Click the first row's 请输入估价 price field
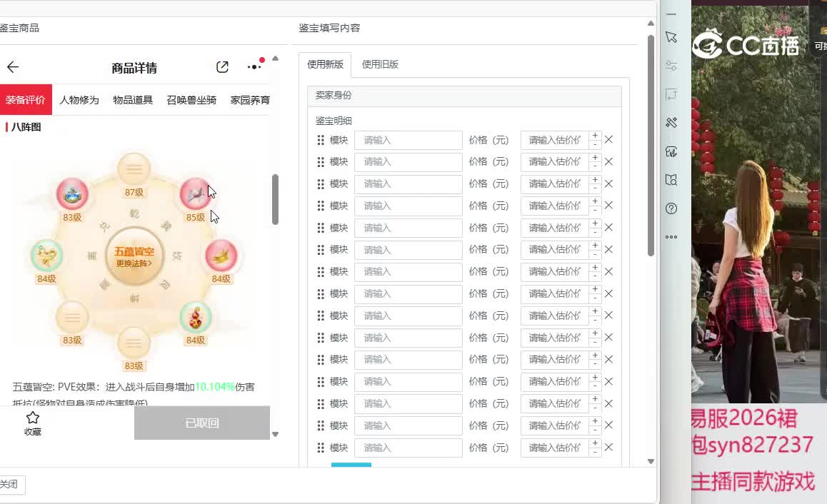827x504 pixels. (x=554, y=140)
